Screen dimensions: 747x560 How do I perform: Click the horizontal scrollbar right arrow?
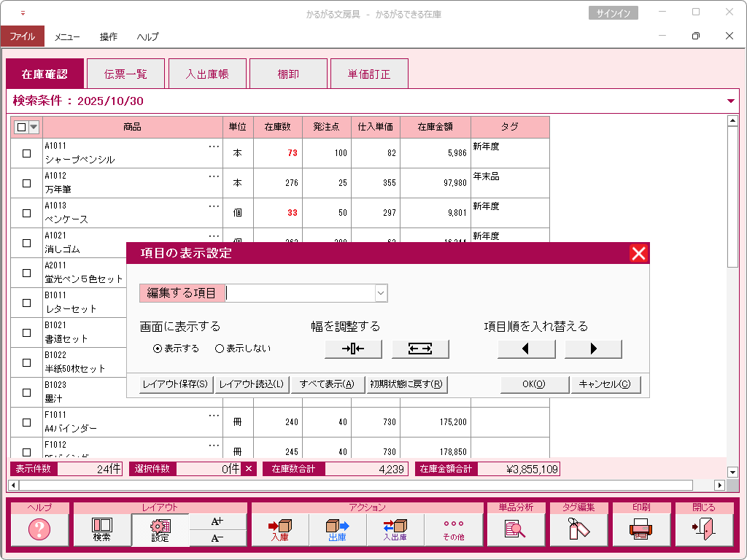(x=720, y=486)
